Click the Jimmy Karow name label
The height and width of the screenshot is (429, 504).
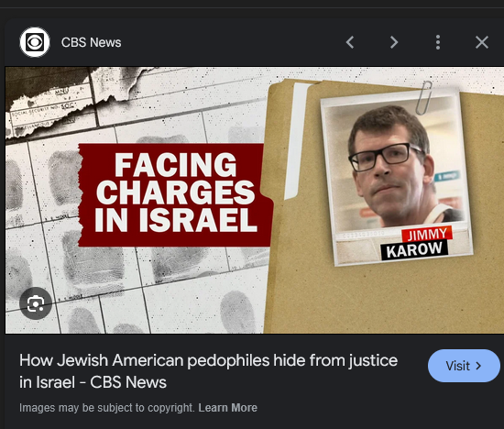416,244
